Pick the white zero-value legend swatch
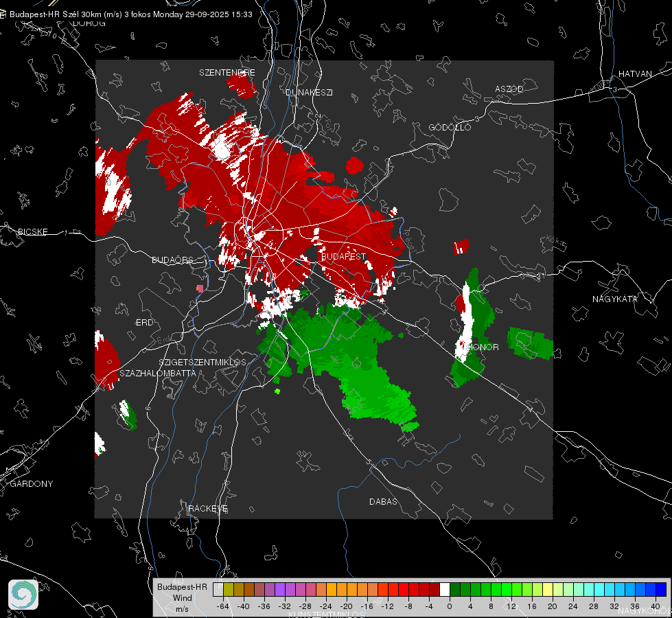This screenshot has height=618, width=672. coord(445,589)
